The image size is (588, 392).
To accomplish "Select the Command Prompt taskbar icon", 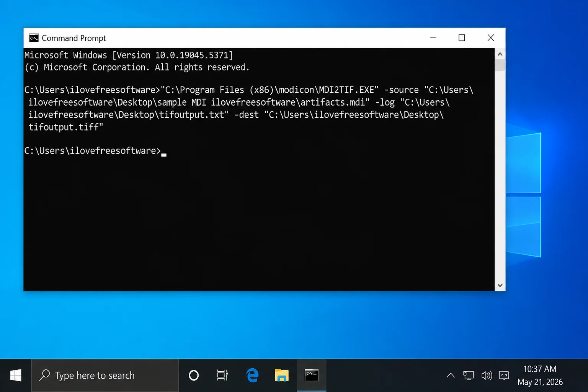I will (312, 376).
